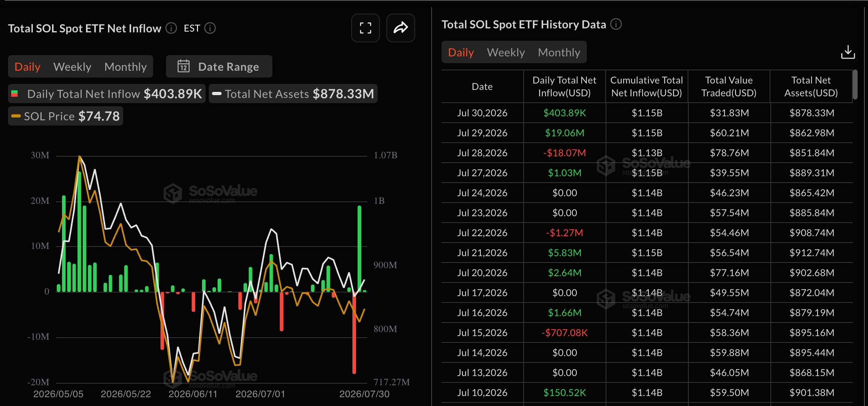The image size is (868, 406).
Task: Click info icon next to EST
Action: pos(210,28)
